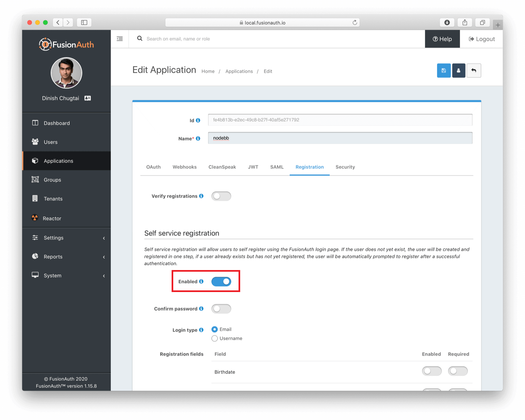Open Safari downloads icon

[x=447, y=22]
